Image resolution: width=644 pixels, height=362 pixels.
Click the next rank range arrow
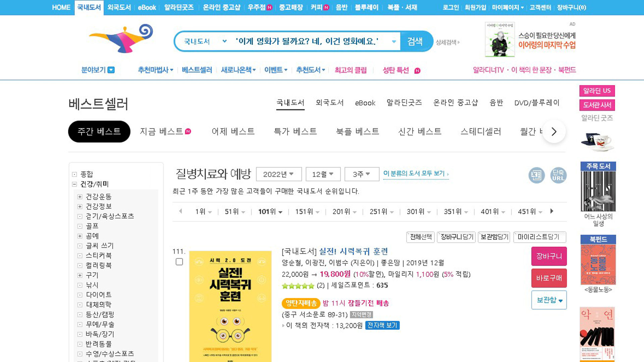point(552,211)
